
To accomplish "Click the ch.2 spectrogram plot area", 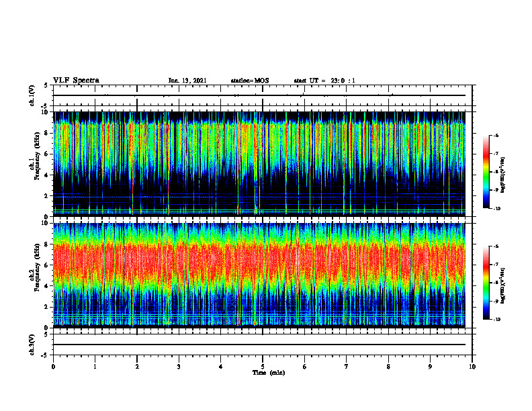I will pos(259,275).
